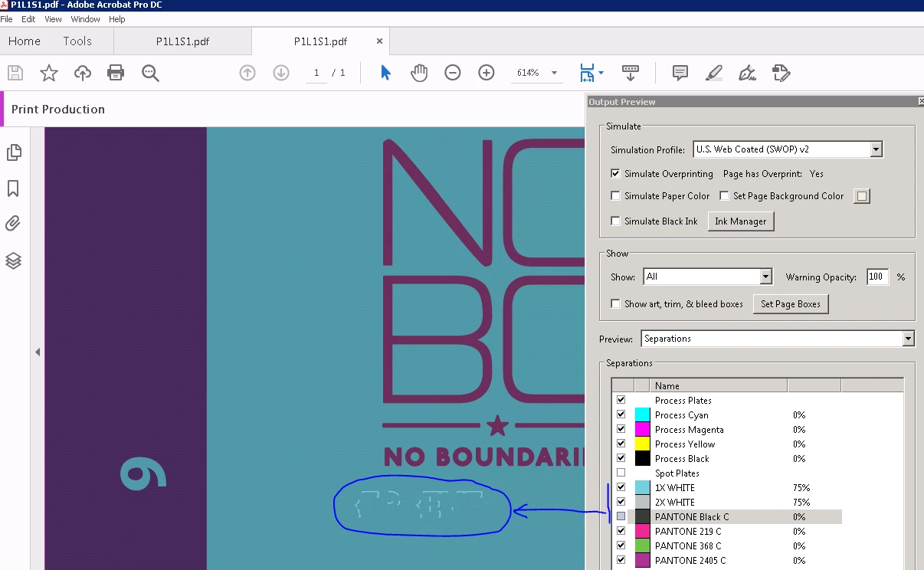Click the Name column header
The image size is (924, 570).
tap(719, 385)
